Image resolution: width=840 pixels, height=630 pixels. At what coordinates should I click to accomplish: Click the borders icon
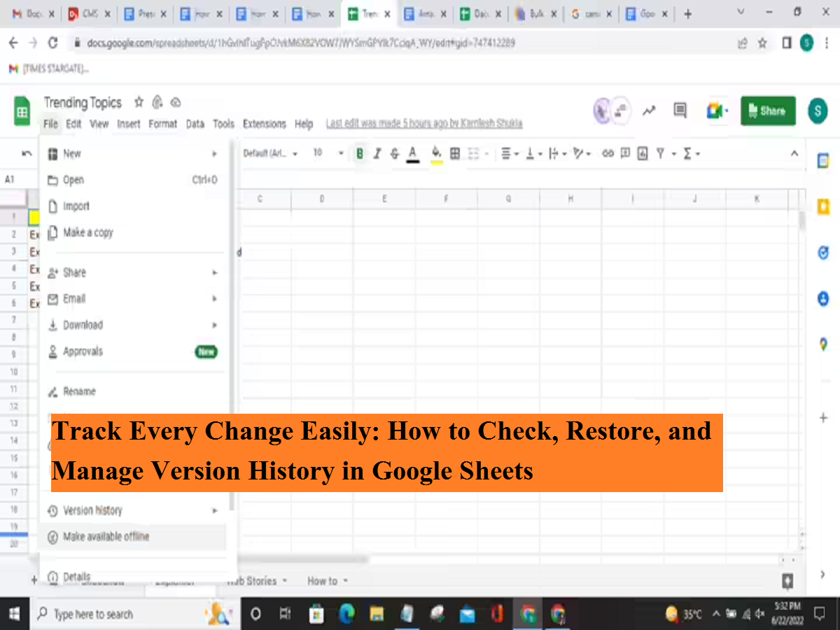(x=455, y=154)
